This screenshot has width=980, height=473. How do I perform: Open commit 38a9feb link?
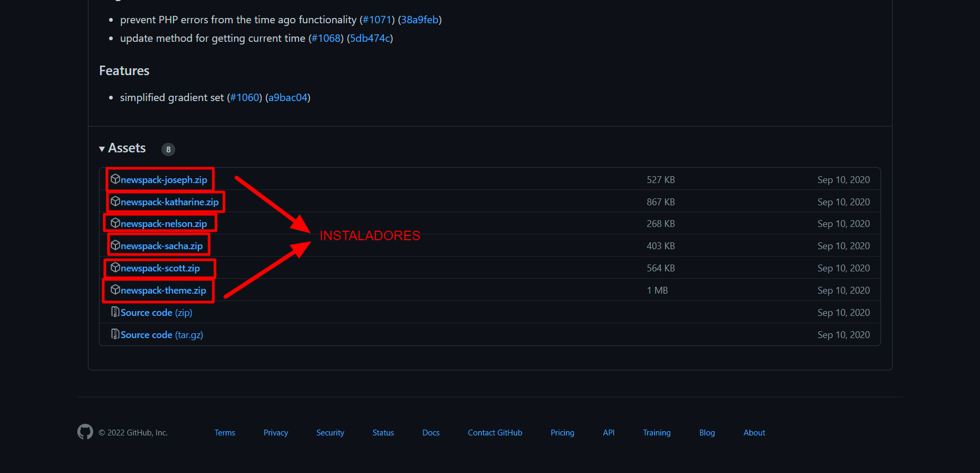tap(420, 20)
